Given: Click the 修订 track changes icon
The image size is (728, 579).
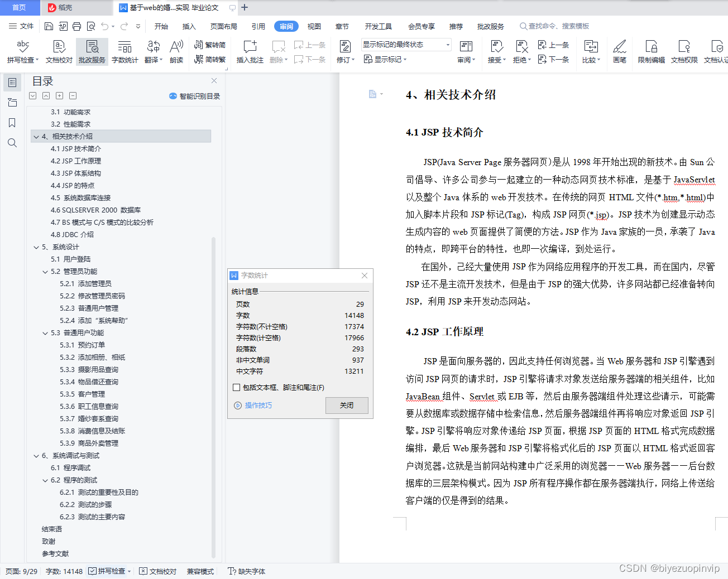Looking at the screenshot, I should (346, 46).
